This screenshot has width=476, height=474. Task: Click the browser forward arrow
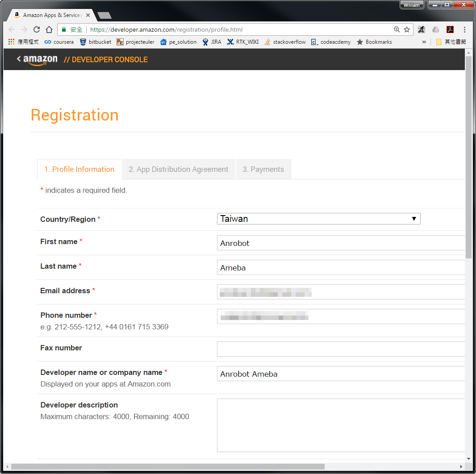tap(24, 29)
